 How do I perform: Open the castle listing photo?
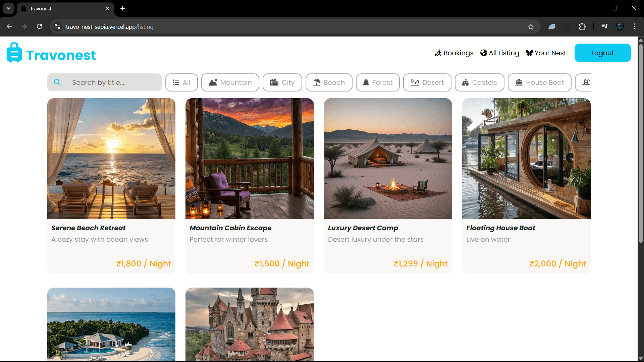click(x=250, y=324)
